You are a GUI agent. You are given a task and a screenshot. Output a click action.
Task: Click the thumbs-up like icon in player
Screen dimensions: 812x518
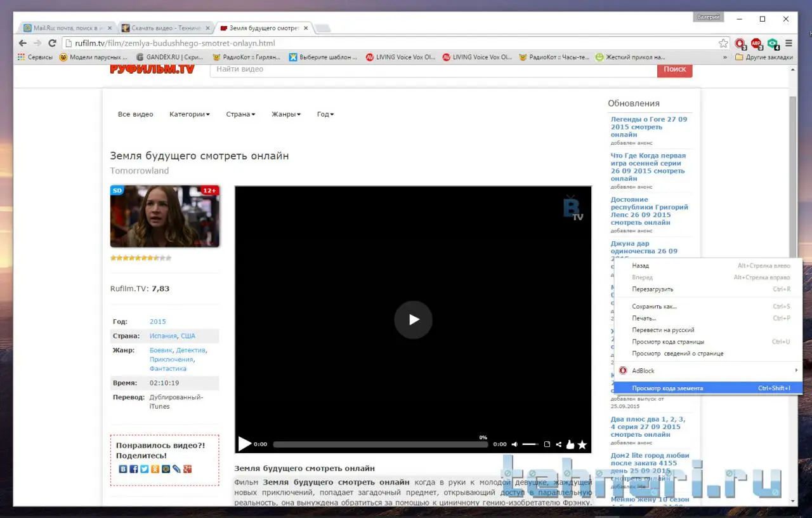[x=570, y=444]
